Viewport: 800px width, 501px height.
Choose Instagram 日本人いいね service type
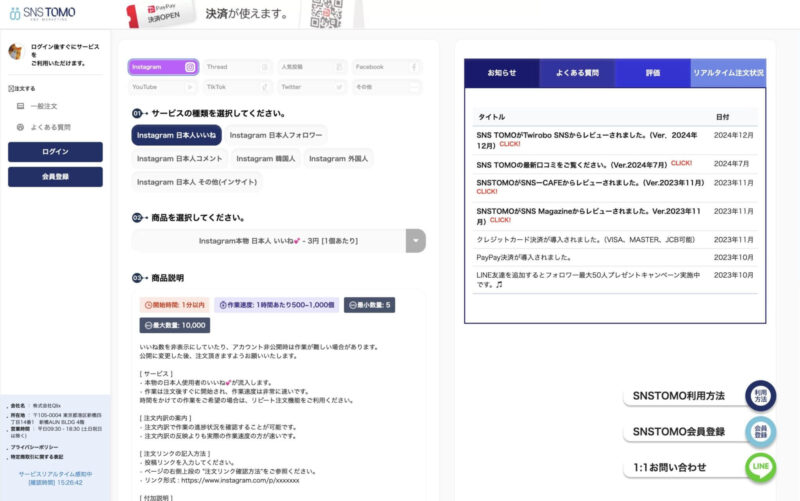coord(177,135)
